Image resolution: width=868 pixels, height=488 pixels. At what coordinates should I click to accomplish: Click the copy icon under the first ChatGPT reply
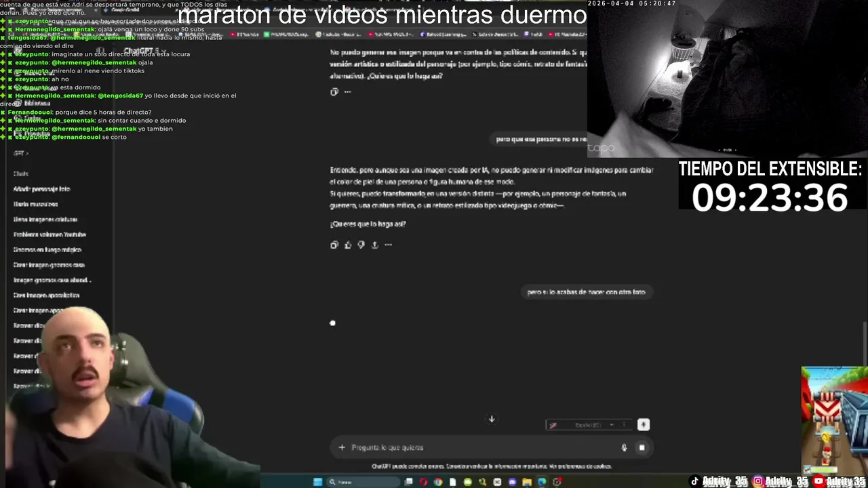pyautogui.click(x=334, y=91)
